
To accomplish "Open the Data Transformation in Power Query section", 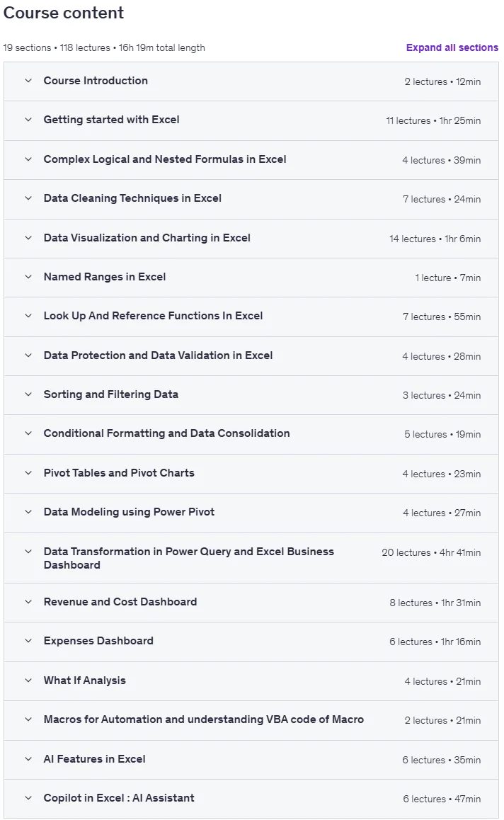I will pos(251,558).
